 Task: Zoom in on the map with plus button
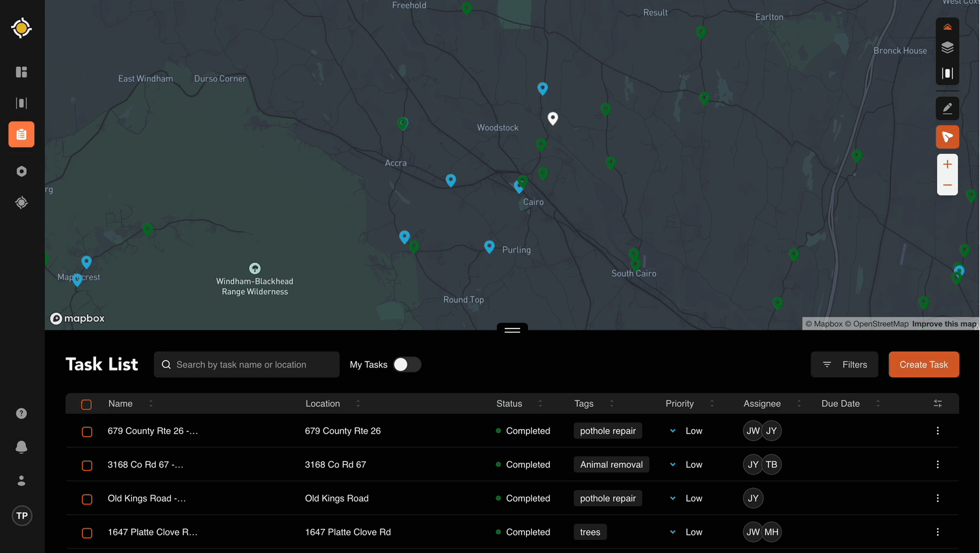pyautogui.click(x=947, y=165)
